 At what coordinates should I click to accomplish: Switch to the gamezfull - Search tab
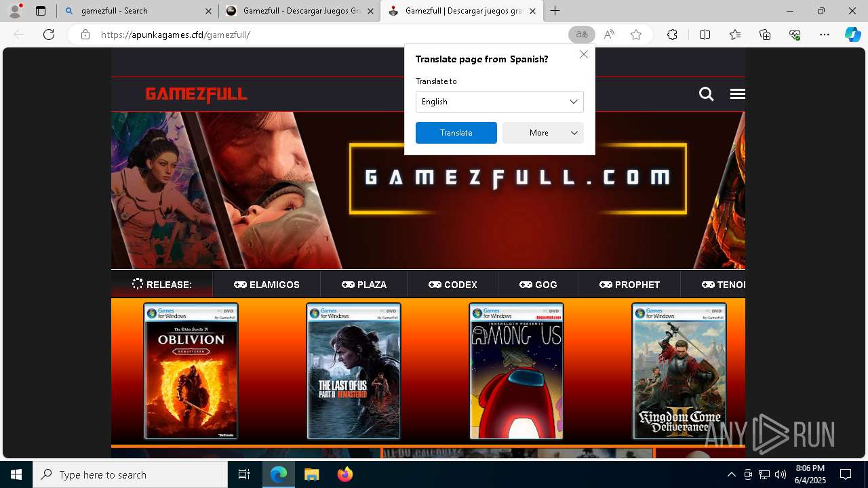click(x=138, y=11)
